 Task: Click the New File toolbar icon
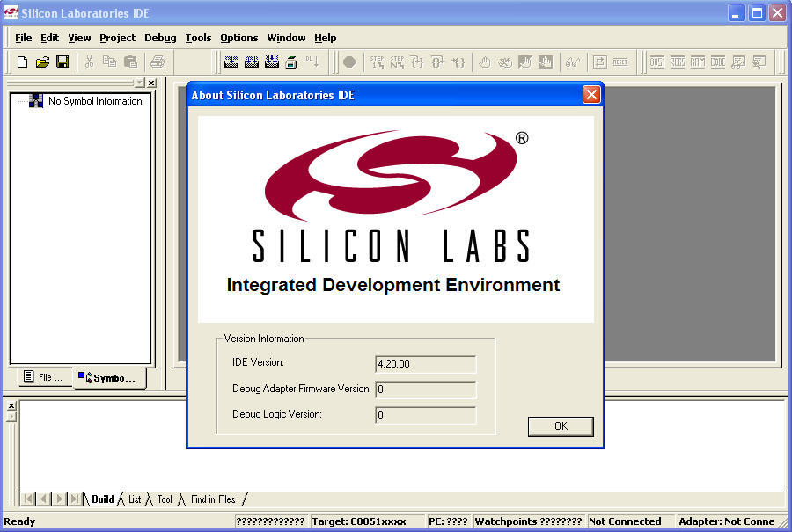23,62
